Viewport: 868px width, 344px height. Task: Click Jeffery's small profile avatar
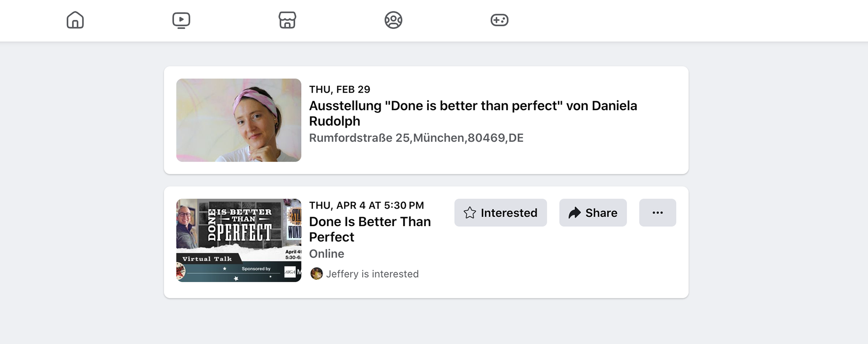coord(316,274)
